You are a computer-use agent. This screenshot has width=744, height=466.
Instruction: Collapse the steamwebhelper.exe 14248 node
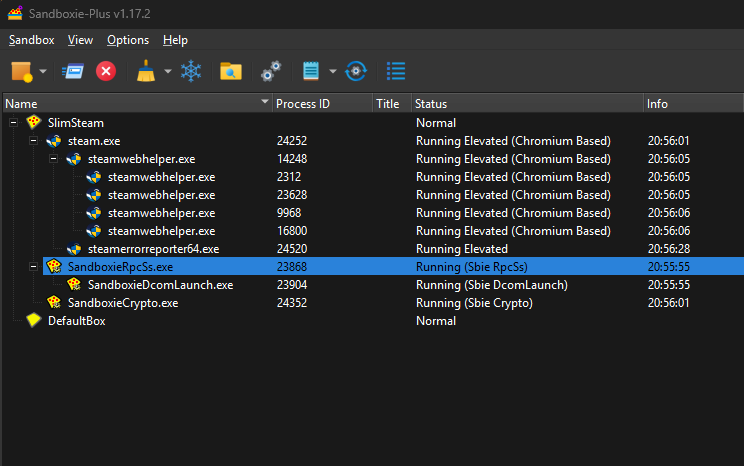coord(53,159)
